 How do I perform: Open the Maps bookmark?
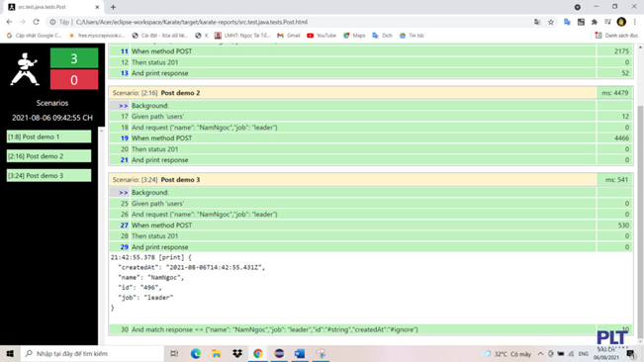pos(354,36)
